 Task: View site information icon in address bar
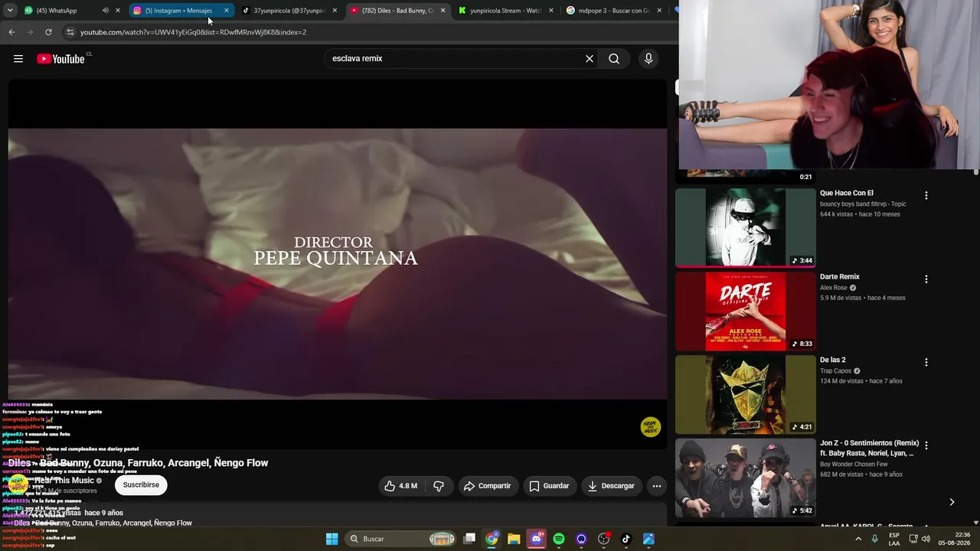[x=70, y=32]
